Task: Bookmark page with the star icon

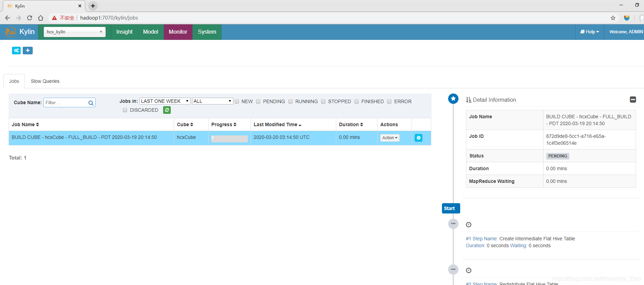Action: [x=613, y=18]
